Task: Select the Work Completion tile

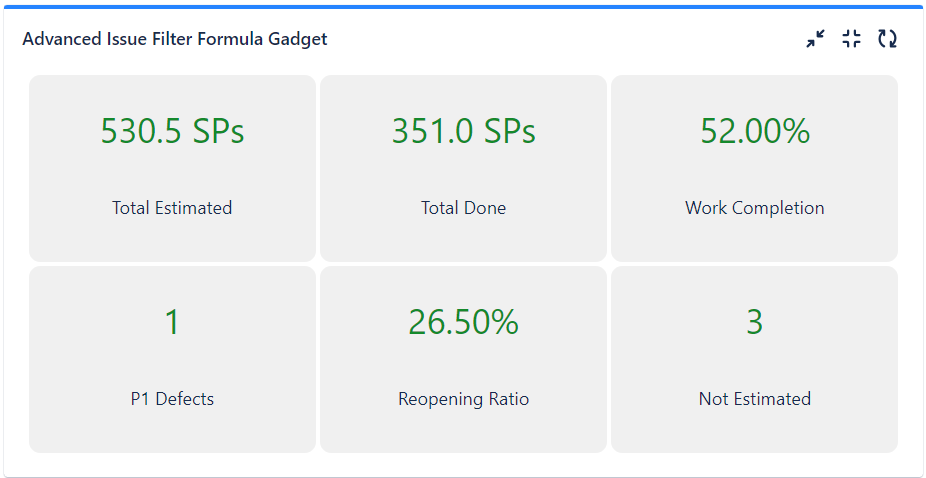Action: [755, 168]
